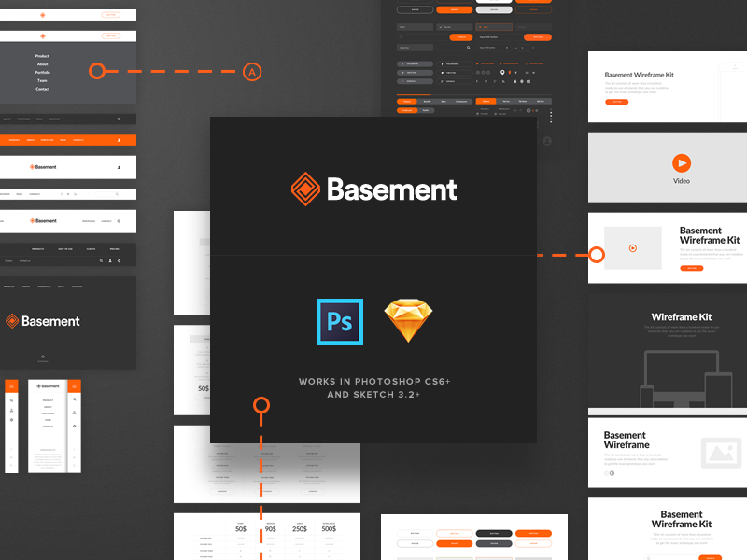Select Portfolio in the navigation menu
Image resolution: width=747 pixels, height=560 pixels.
[x=43, y=73]
